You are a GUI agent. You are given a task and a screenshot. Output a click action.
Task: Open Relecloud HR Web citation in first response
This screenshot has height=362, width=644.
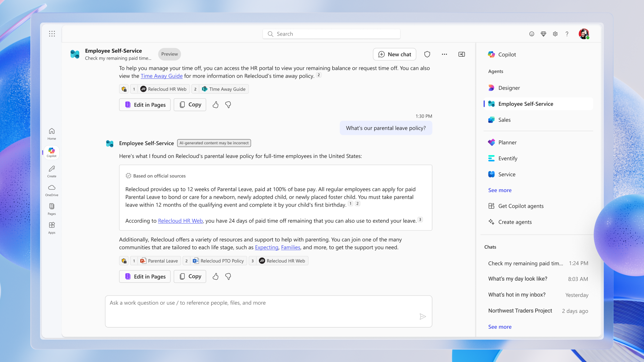160,89
